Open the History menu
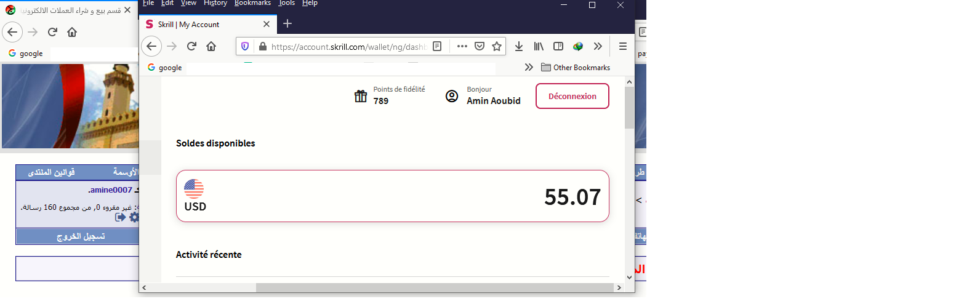 point(215,3)
